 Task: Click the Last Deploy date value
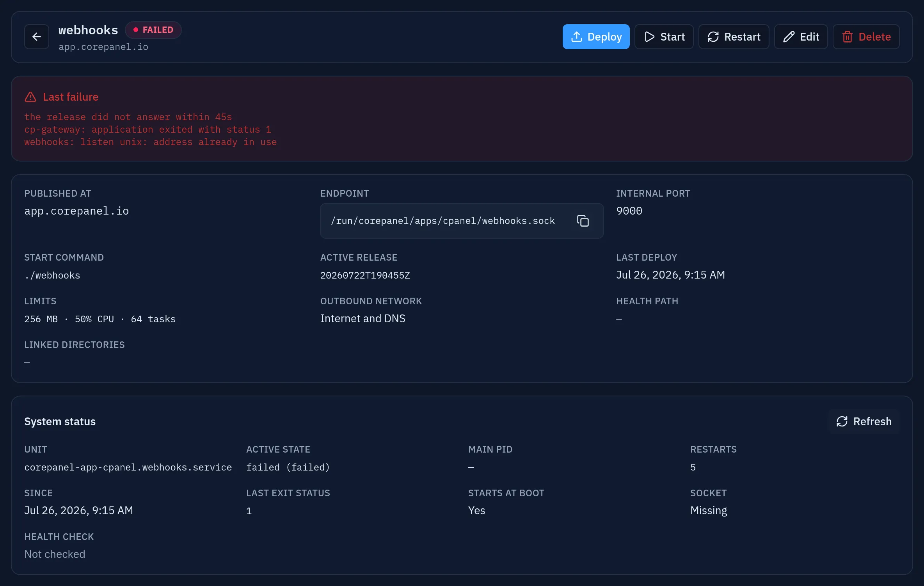tap(670, 275)
